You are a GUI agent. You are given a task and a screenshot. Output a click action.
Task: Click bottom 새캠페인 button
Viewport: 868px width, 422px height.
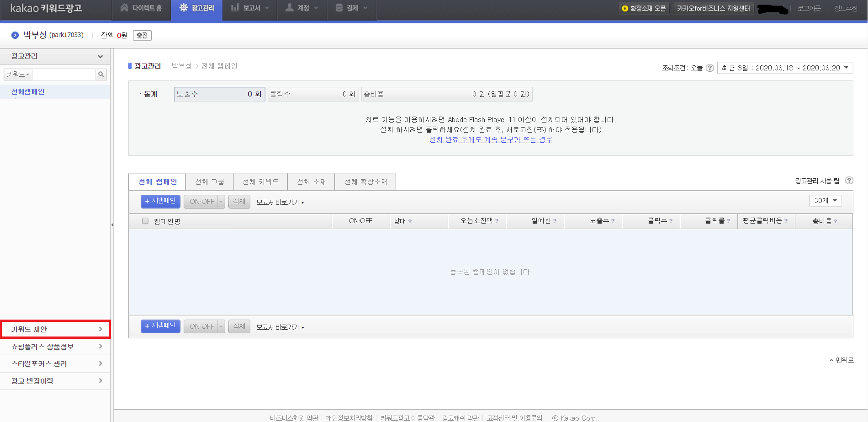160,326
